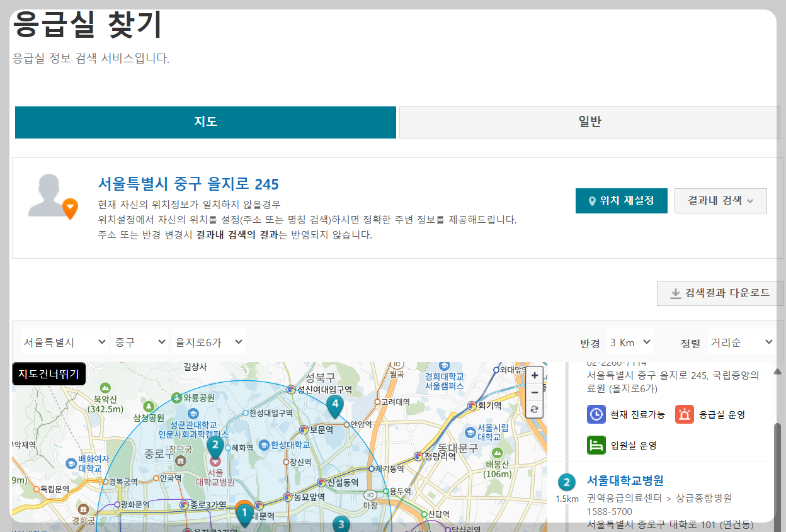The image size is (786, 532).
Task: Click 회기역 station on the map
Action: click(484, 405)
